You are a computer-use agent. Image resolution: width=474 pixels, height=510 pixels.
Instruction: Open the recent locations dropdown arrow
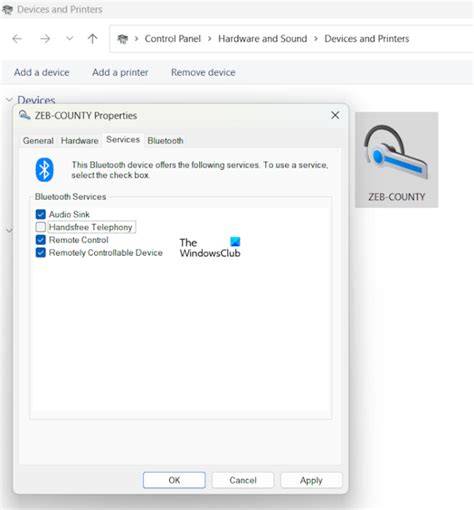[x=69, y=39]
